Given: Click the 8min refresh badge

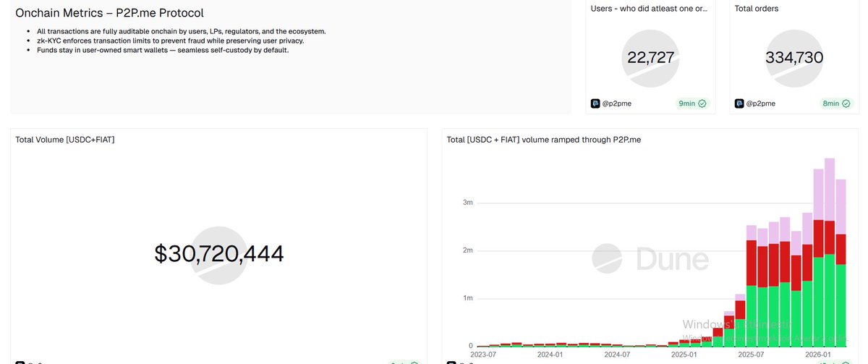Looking at the screenshot, I should coord(837,103).
